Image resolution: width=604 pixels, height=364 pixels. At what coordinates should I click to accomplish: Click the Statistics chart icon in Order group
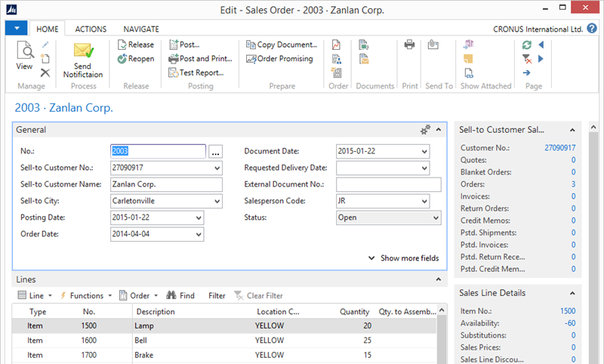336,45
